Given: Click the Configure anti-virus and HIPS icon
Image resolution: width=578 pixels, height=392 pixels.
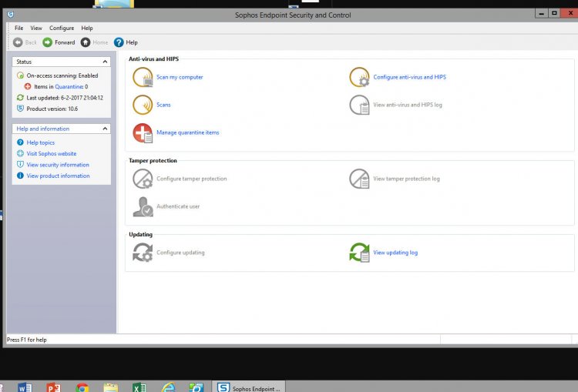Looking at the screenshot, I should click(x=359, y=77).
